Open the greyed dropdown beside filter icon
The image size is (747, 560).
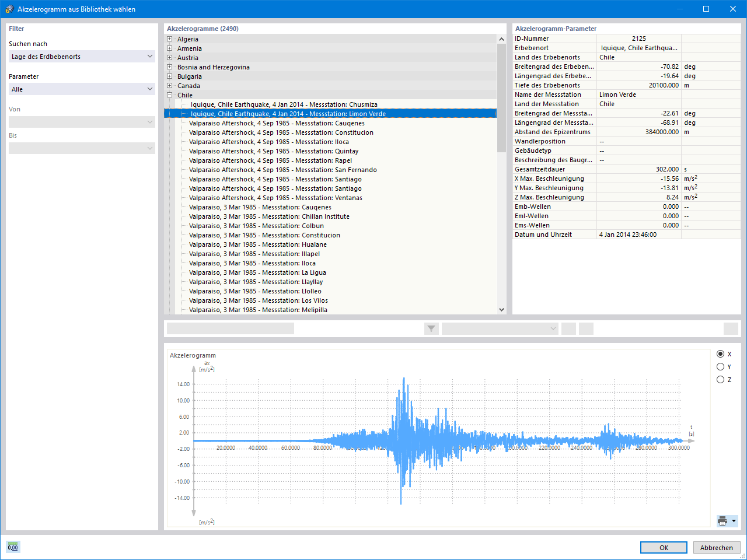500,328
